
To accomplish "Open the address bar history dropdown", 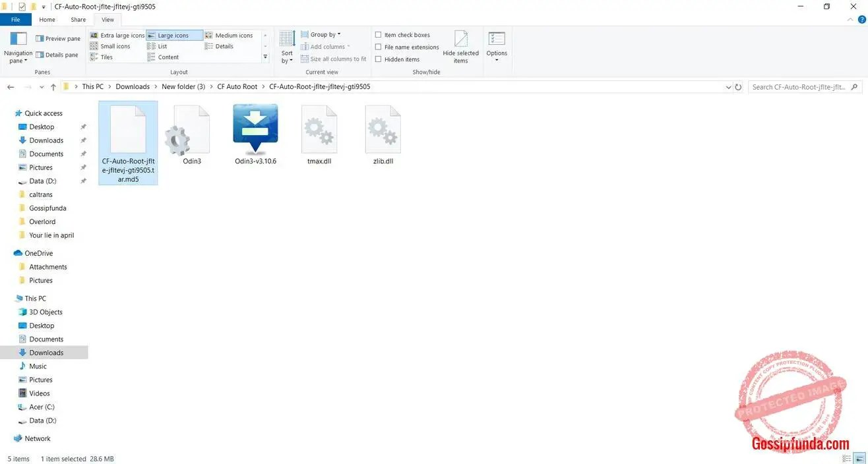I will click(728, 87).
